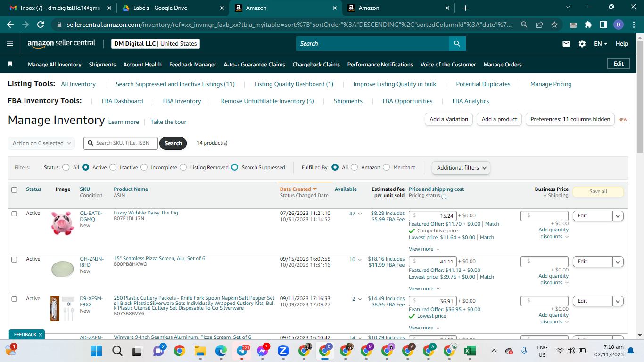Open Excel from the taskbar
The image size is (644, 362).
tap(469, 351)
